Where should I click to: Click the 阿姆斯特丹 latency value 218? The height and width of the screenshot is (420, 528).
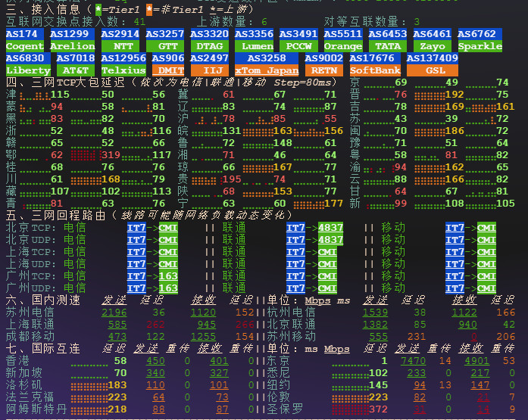coord(117,409)
